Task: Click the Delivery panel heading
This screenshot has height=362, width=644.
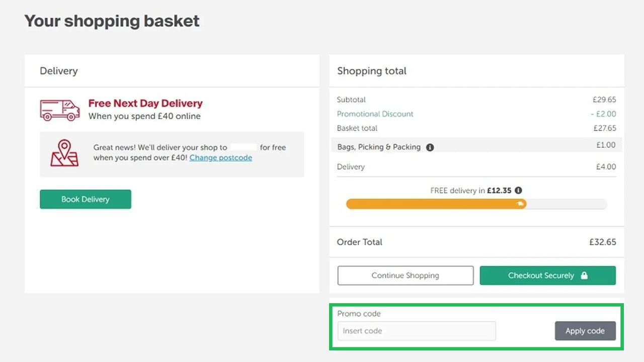Action: coord(59,71)
